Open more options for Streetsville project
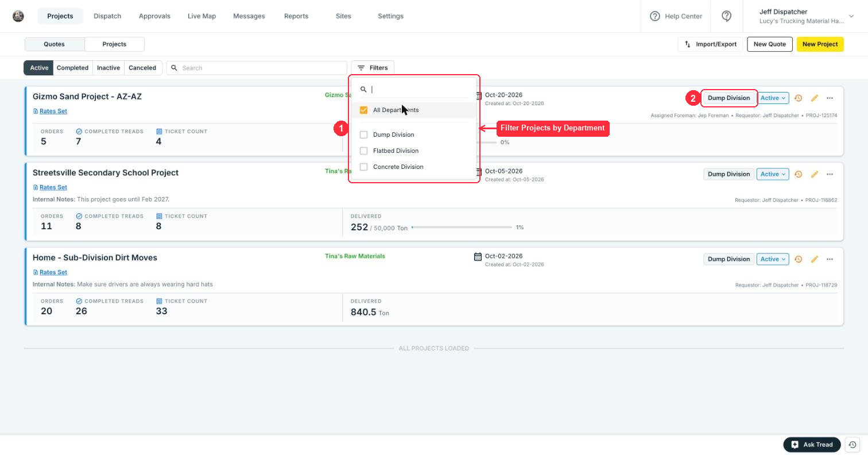868x455 pixels. coord(830,174)
